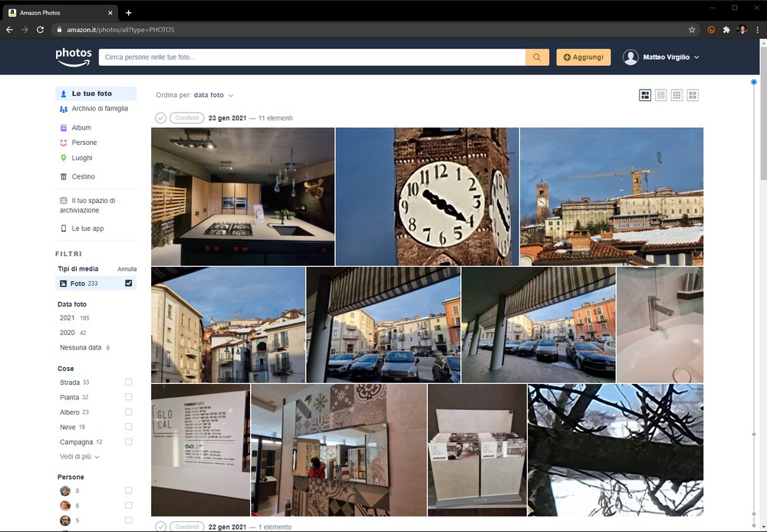The height and width of the screenshot is (532, 767).
Task: Click the orange search magnifier button
Action: tap(537, 57)
